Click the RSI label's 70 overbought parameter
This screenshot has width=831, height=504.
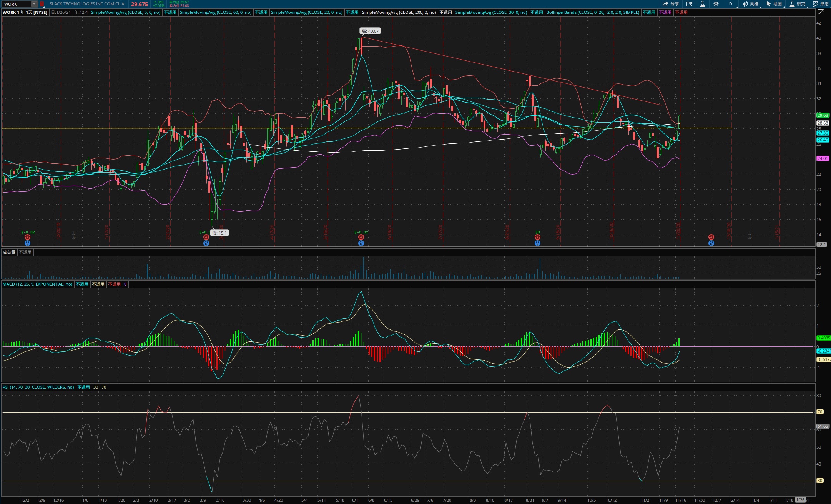[104, 387]
